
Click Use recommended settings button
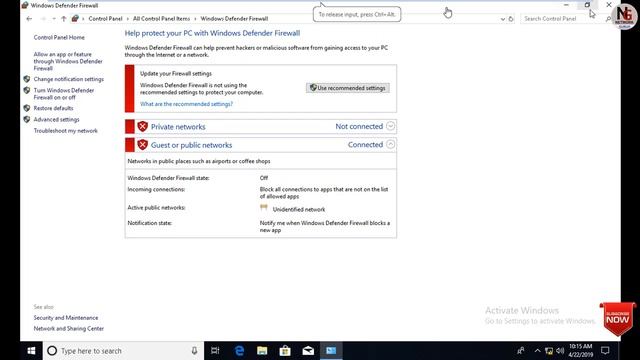click(348, 88)
